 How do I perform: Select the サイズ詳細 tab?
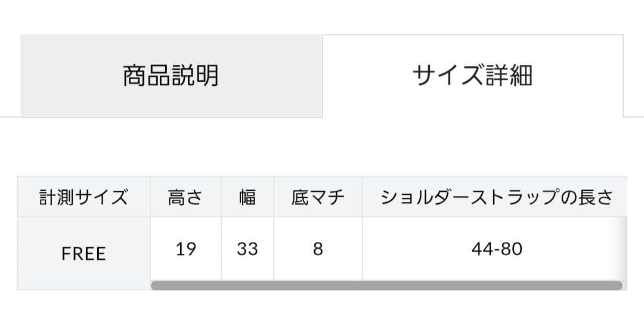(x=472, y=76)
